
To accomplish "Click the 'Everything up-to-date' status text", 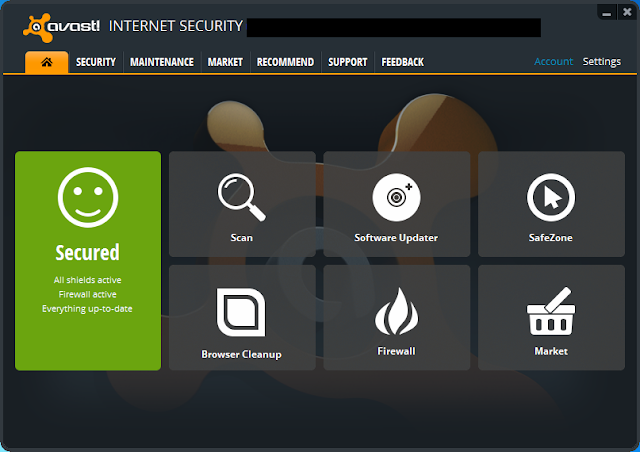I will (87, 309).
